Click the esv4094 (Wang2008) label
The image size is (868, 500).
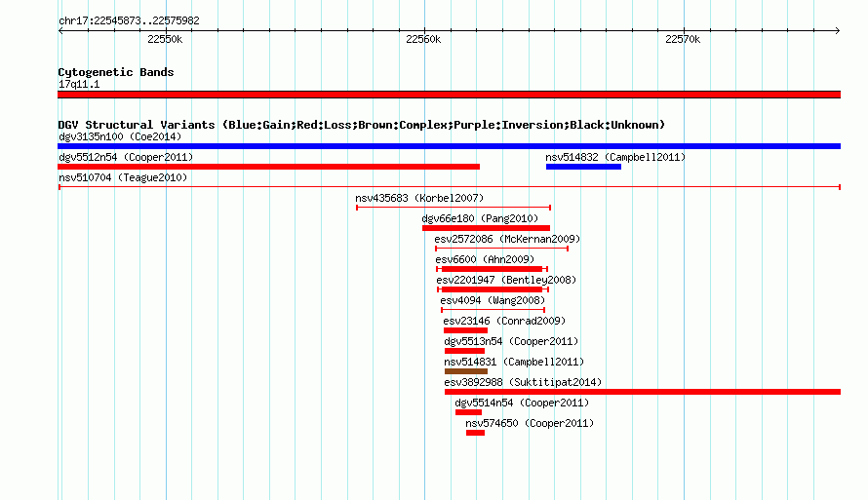pyautogui.click(x=493, y=300)
